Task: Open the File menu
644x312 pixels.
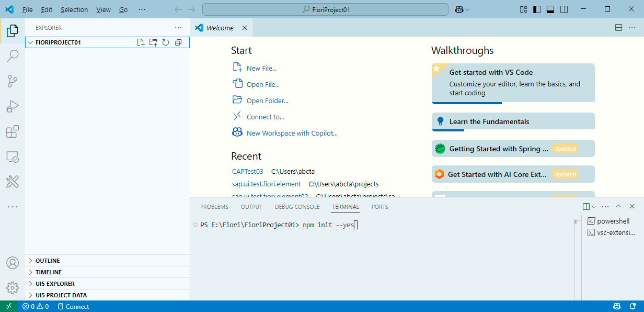Action: (x=28, y=9)
